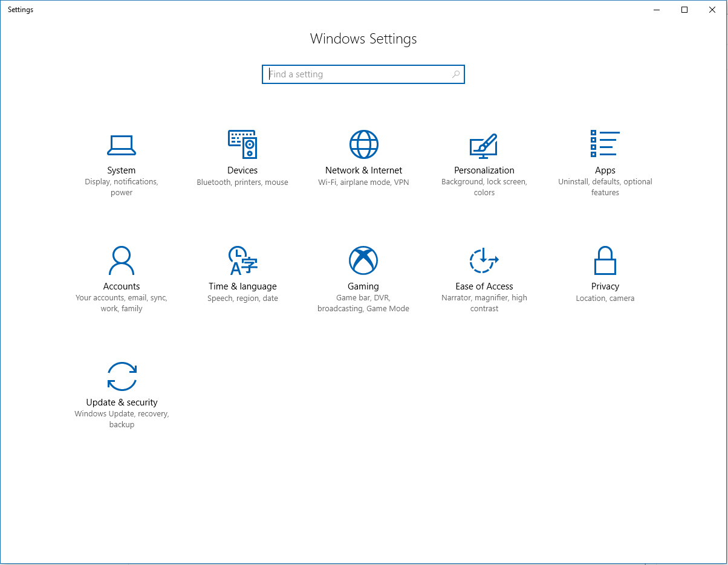This screenshot has height=565, width=728.
Task: Click the System laptop icon
Action: point(122,144)
